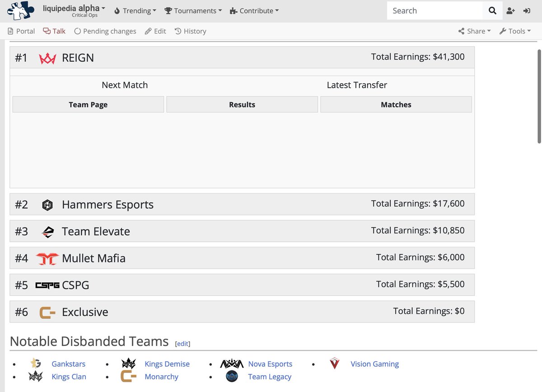
Task: Open the create account icon
Action: tap(511, 11)
